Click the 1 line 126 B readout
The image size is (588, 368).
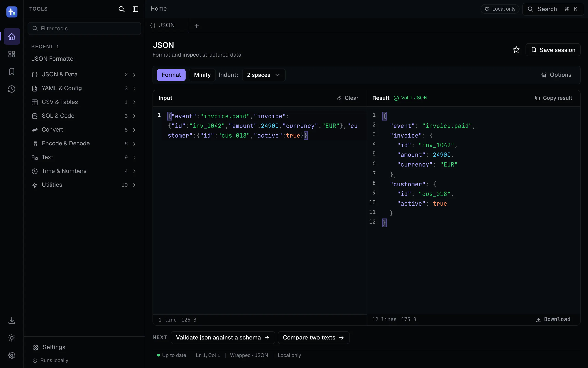[177, 320]
